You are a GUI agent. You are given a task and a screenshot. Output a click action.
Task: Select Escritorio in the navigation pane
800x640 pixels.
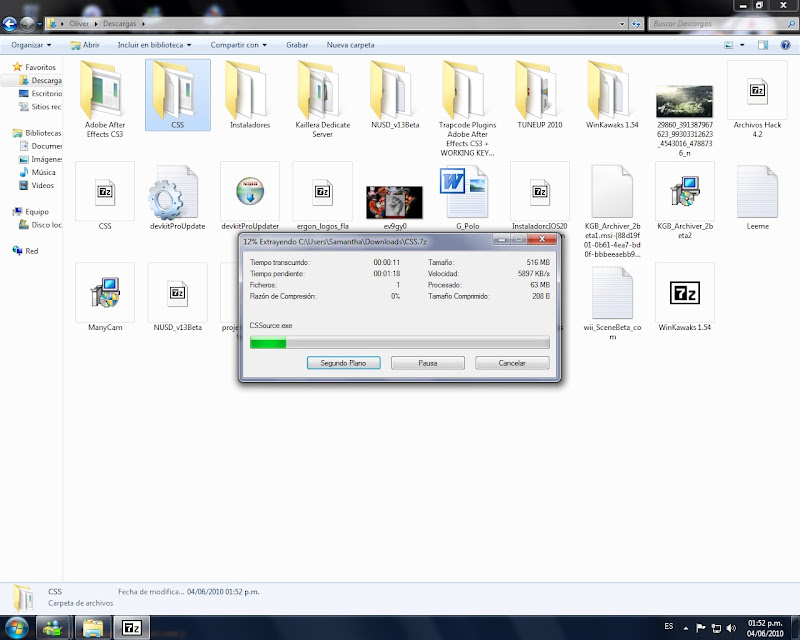(40, 93)
